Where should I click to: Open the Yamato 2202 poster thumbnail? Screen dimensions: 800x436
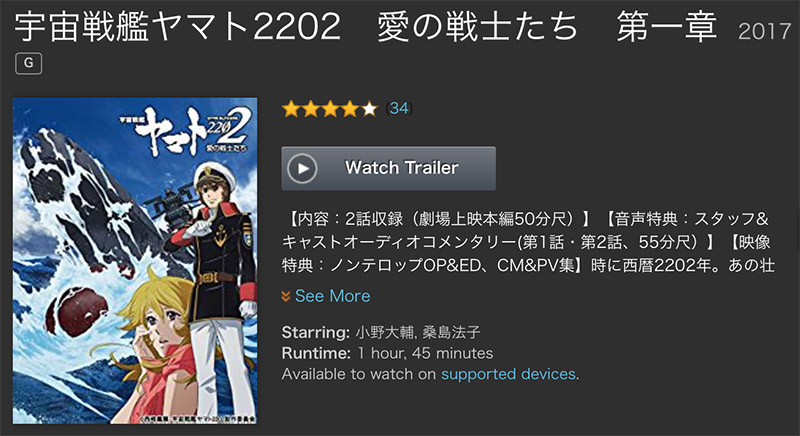(x=135, y=261)
